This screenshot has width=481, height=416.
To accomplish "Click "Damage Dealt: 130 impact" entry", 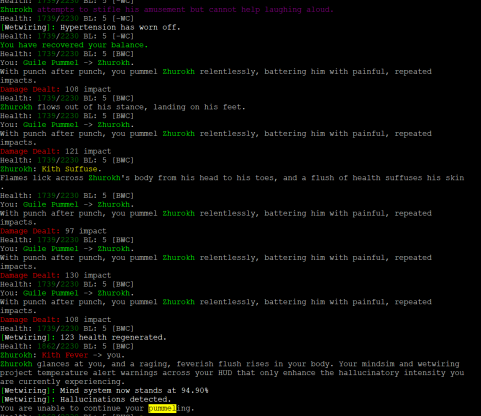I will 56,275.
